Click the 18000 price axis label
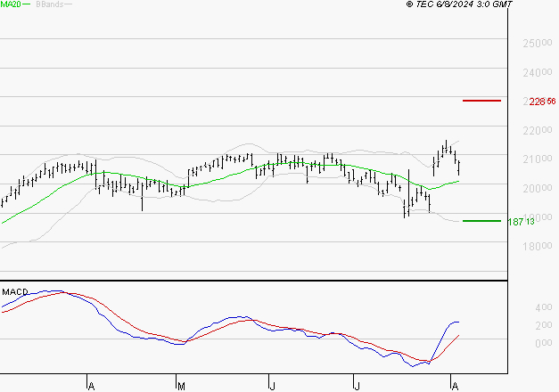The height and width of the screenshot is (392, 559). coord(538,246)
